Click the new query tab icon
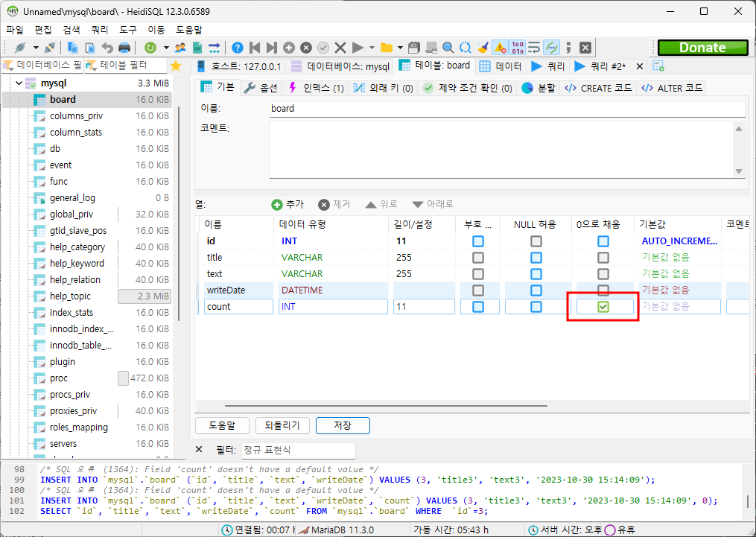 coord(658,66)
